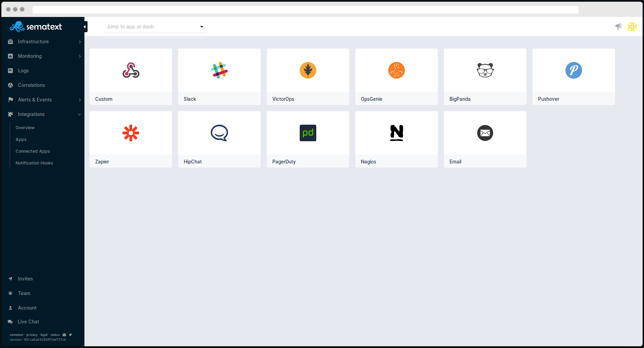Image resolution: width=644 pixels, height=348 pixels.
Task: Click the Live Chat bubbles icon
Action: pyautogui.click(x=10, y=322)
